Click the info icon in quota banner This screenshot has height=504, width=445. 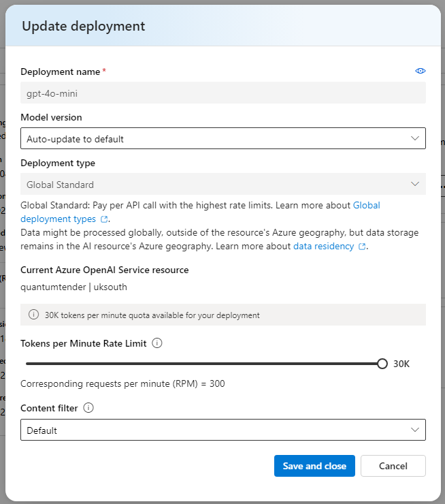click(33, 315)
